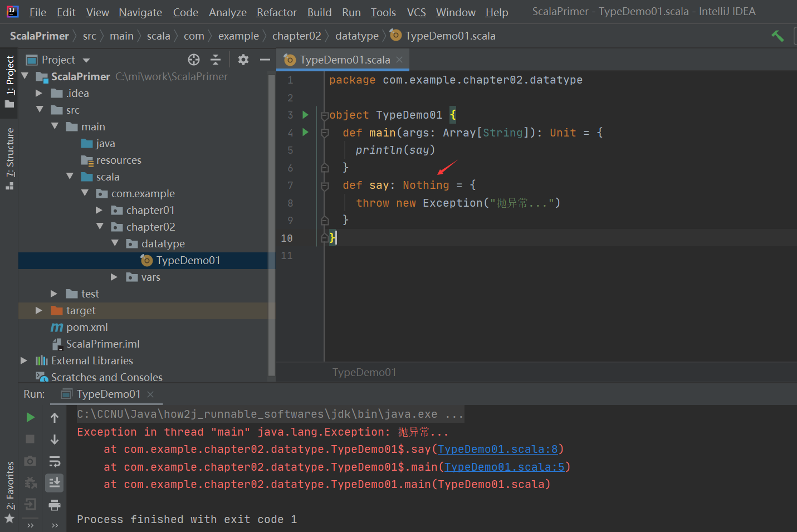This screenshot has height=532, width=797.
Task: Click datatype breadcrumb in navigation bar
Action: click(x=356, y=36)
